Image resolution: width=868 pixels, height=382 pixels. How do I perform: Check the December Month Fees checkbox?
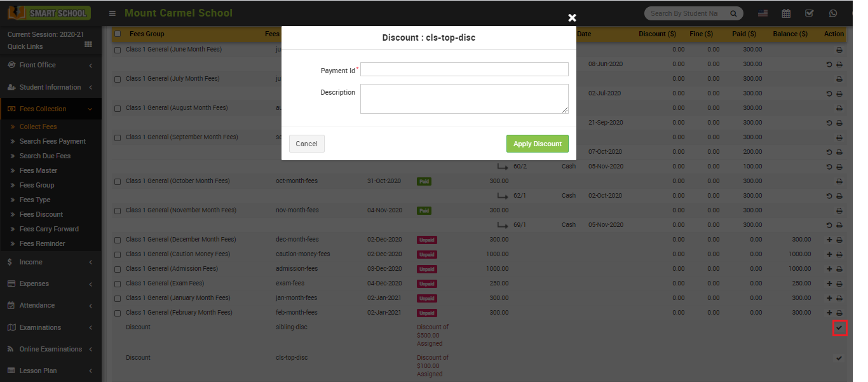point(118,240)
